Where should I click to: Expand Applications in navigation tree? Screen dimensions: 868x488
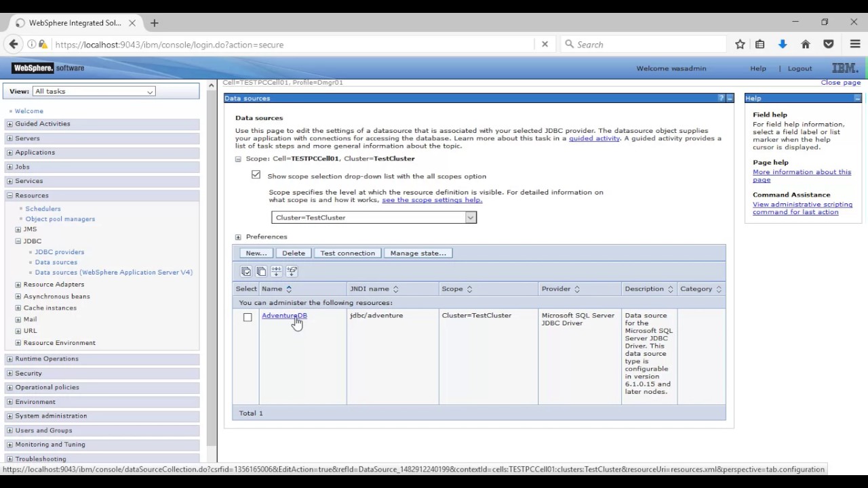point(9,152)
